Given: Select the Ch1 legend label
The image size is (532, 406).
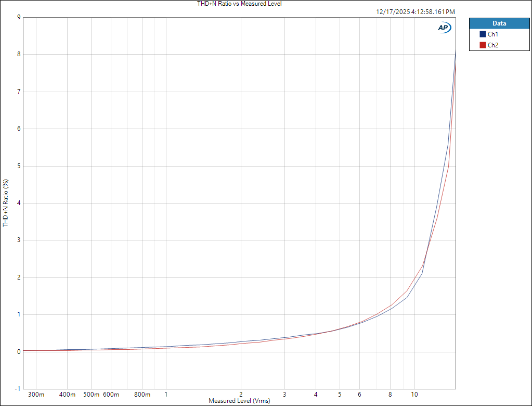Looking at the screenshot, I should click(493, 34).
